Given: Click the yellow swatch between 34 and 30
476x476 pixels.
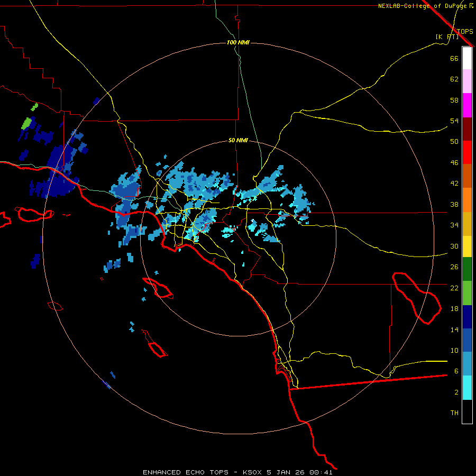Looking at the screenshot, I should pos(467,246).
